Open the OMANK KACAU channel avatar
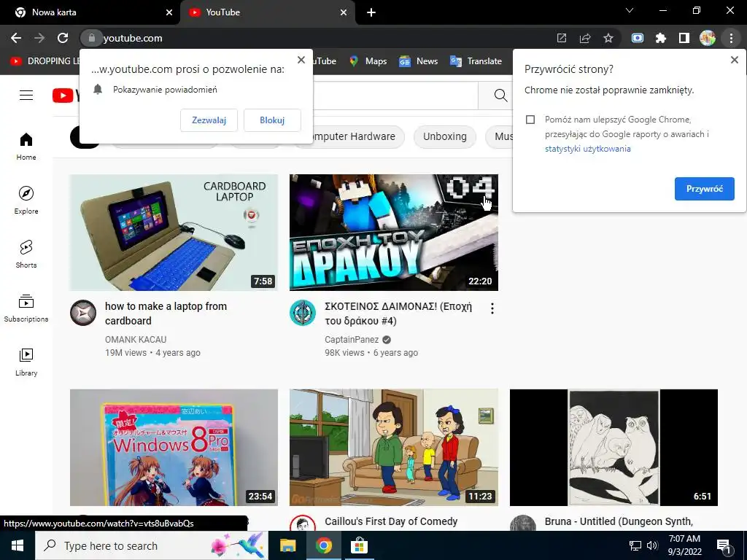Image resolution: width=747 pixels, height=560 pixels. 83,313
